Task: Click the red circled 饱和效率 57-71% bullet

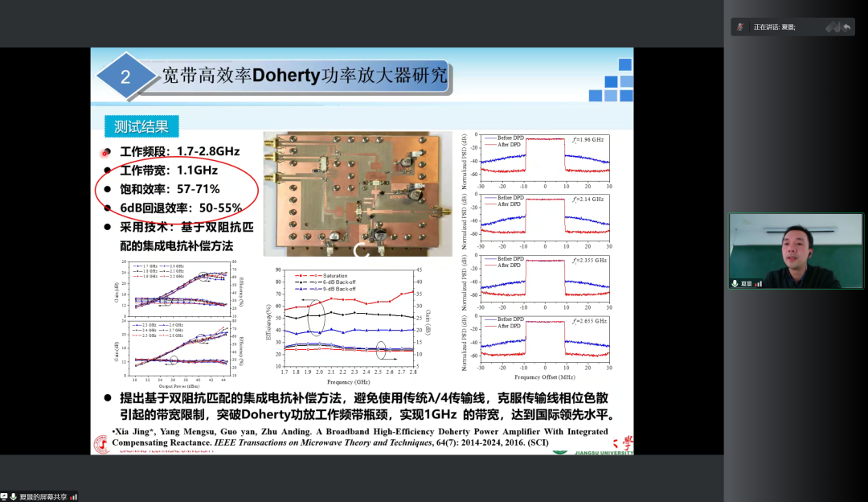Action: click(x=169, y=189)
